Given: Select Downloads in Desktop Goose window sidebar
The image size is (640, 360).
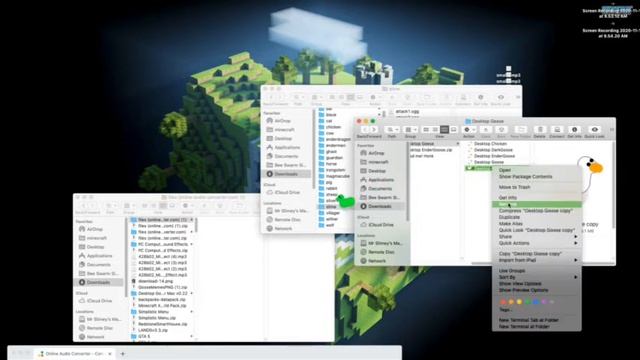Looking at the screenshot, I should point(380,206).
